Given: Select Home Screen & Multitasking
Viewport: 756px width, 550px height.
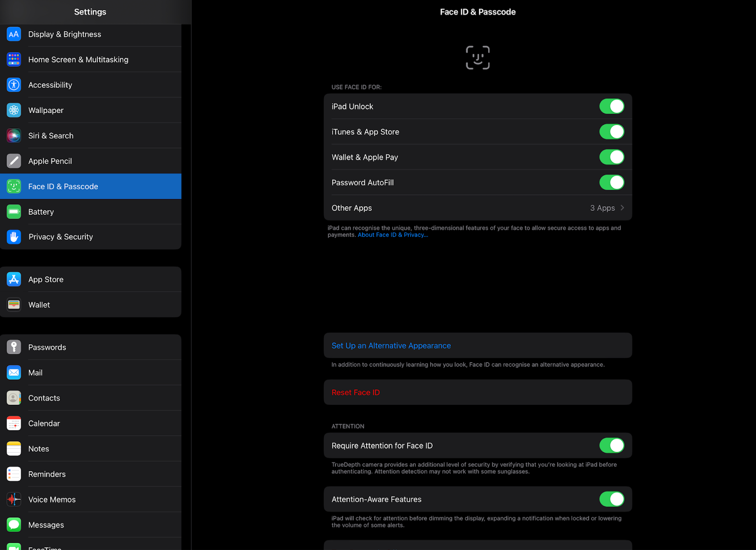Looking at the screenshot, I should point(91,60).
